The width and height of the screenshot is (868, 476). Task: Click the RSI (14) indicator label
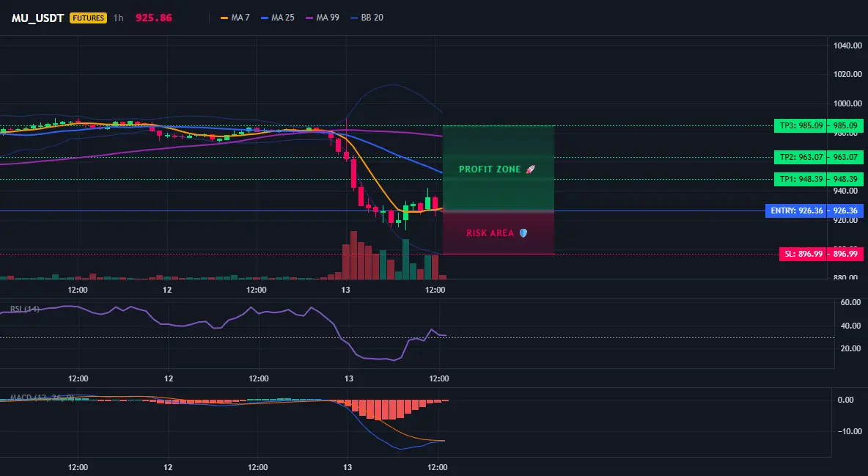24,309
